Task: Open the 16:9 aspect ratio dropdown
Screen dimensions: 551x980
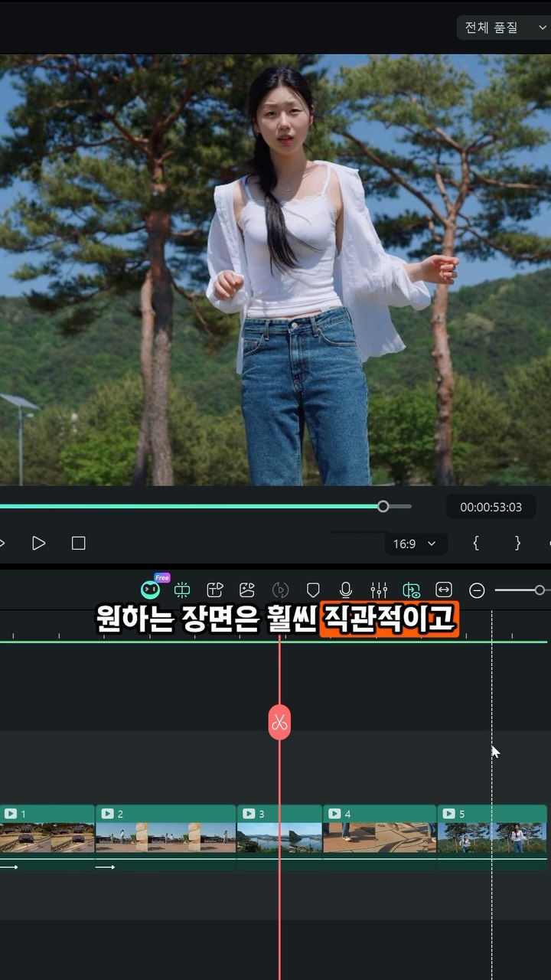Action: (416, 544)
